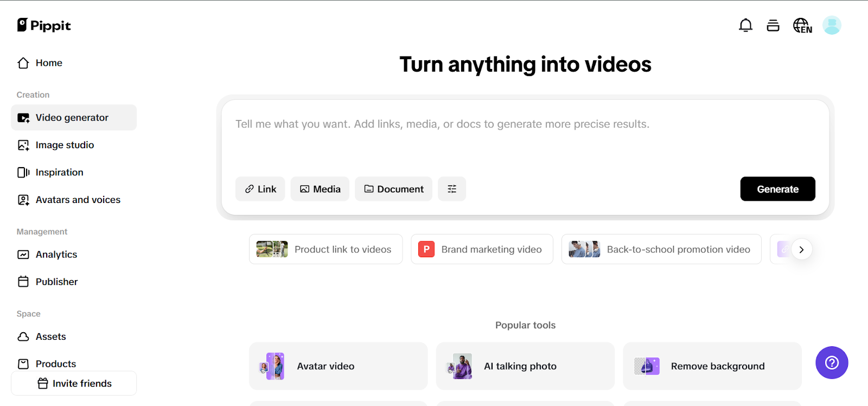The image size is (868, 406).
Task: Click the Pippit logo
Action: (44, 26)
